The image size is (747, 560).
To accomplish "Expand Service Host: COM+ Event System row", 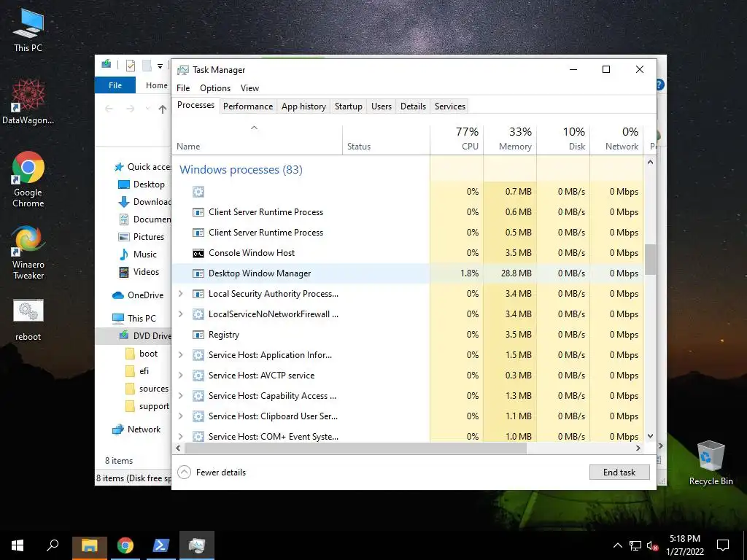I will [x=181, y=436].
